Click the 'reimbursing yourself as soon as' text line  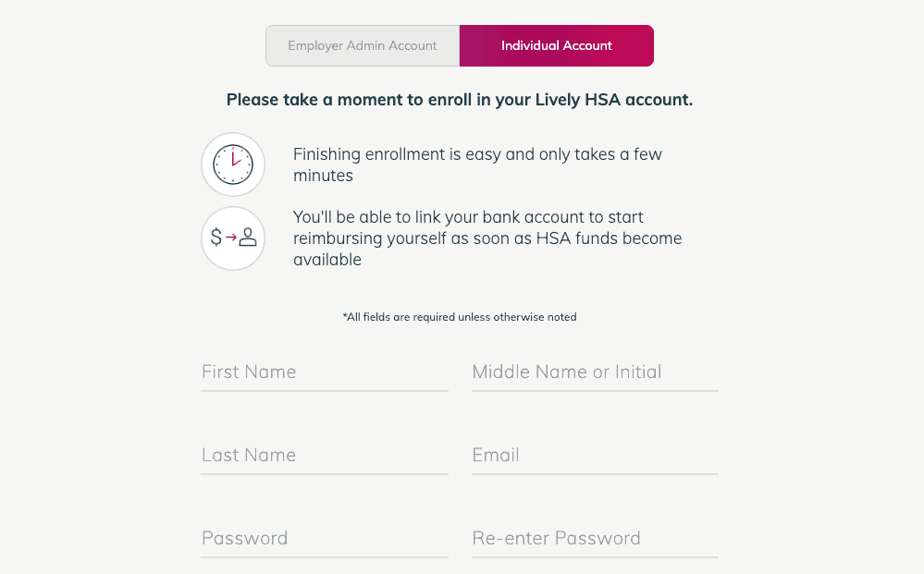(x=487, y=238)
